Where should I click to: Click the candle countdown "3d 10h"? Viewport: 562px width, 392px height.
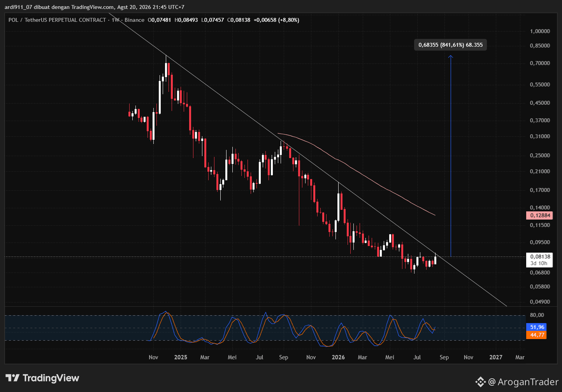coord(539,264)
